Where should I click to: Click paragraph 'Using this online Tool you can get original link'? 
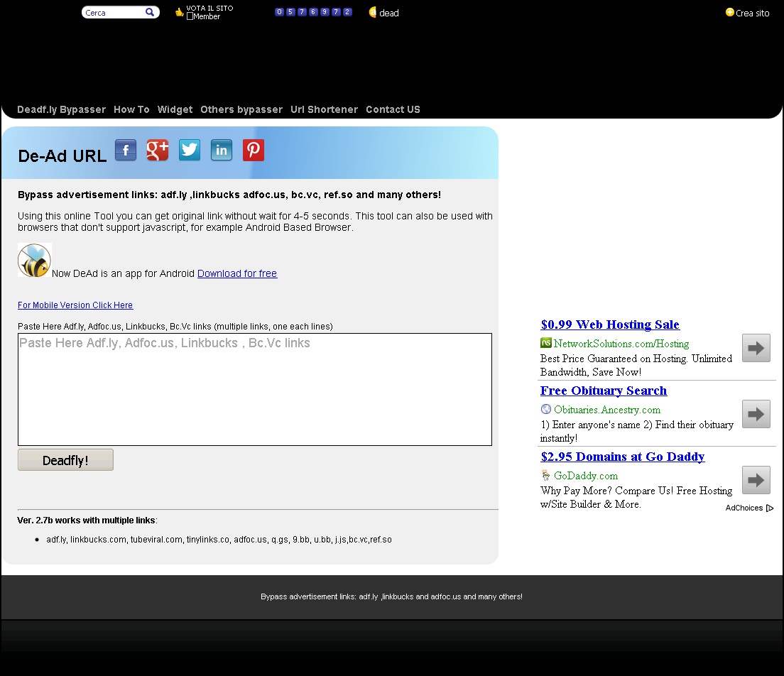(x=255, y=222)
